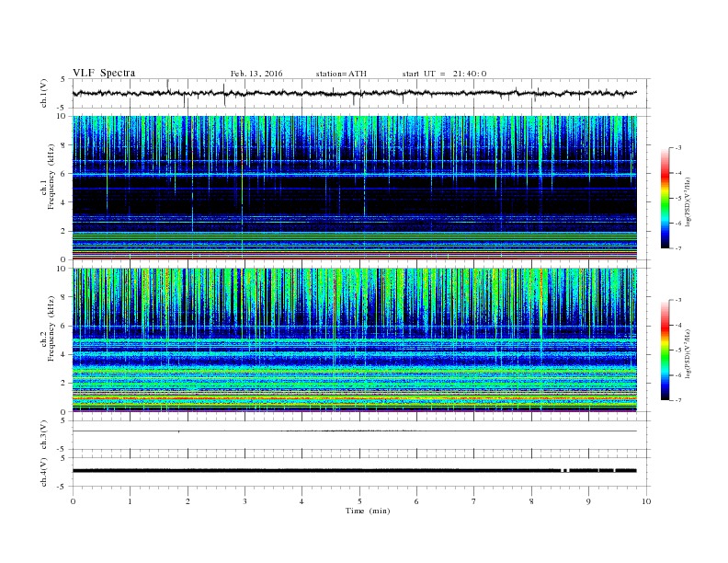The image size is (728, 563).
Task: Click the thick ch.4 voltage trace
Action: tap(355, 471)
